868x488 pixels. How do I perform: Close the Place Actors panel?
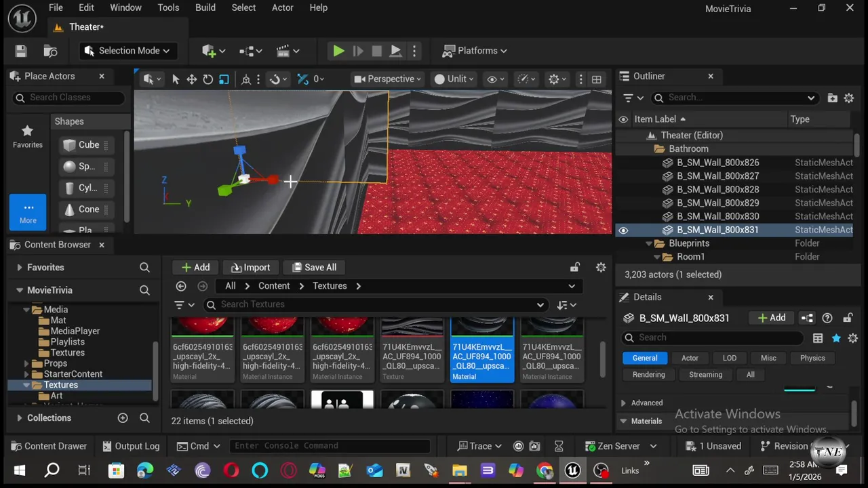coord(102,76)
